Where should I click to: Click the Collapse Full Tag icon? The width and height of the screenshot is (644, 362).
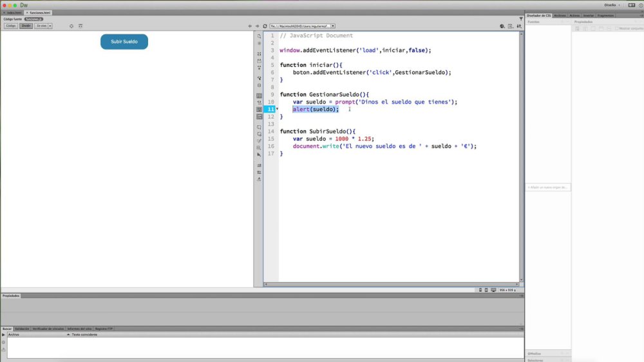259,54
